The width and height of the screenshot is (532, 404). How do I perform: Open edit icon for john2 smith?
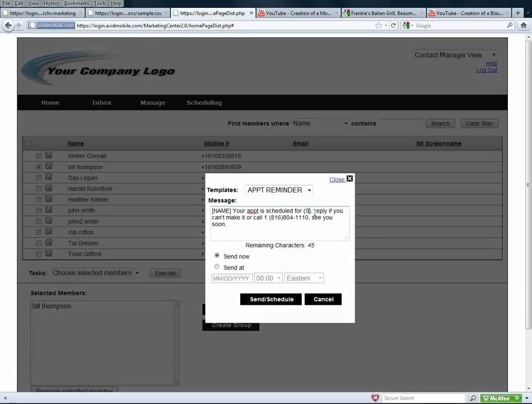pyautogui.click(x=49, y=221)
